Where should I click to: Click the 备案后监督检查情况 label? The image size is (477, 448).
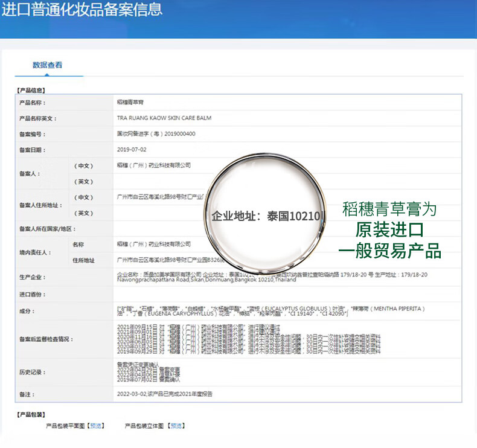[x=46, y=339]
